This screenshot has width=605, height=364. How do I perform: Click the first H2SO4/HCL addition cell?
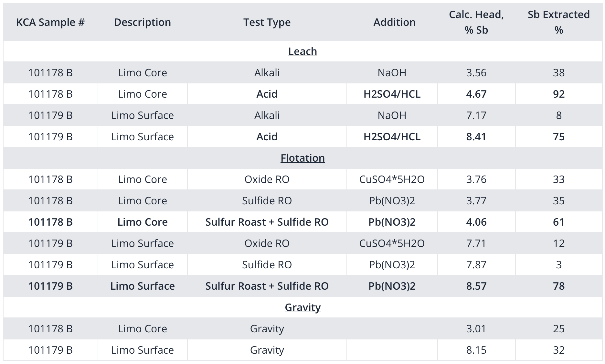[x=392, y=94]
